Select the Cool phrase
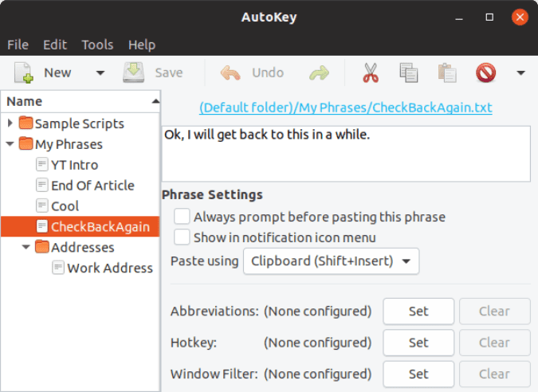This screenshot has width=538, height=392. pyautogui.click(x=65, y=206)
